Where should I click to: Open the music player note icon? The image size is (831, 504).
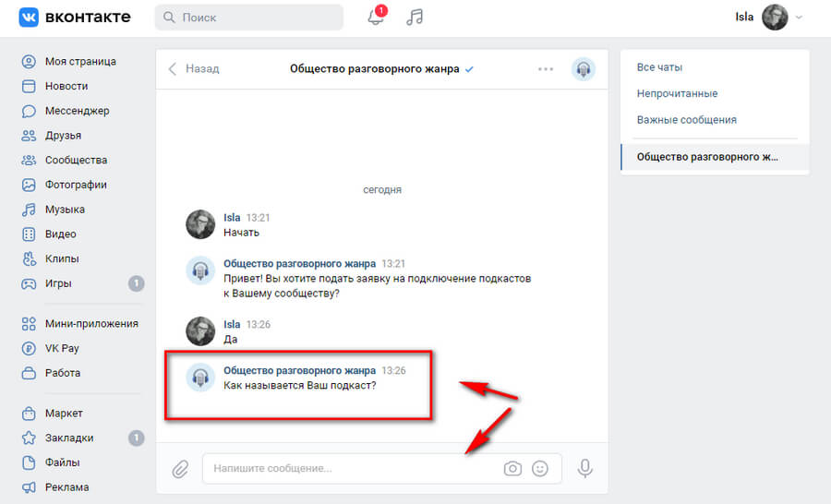point(415,17)
